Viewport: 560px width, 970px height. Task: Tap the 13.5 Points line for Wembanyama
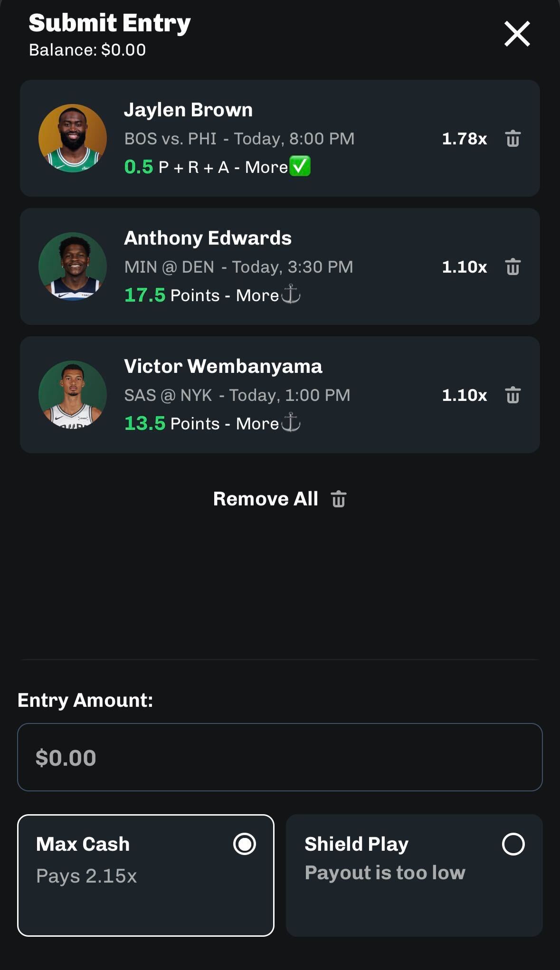(x=171, y=423)
